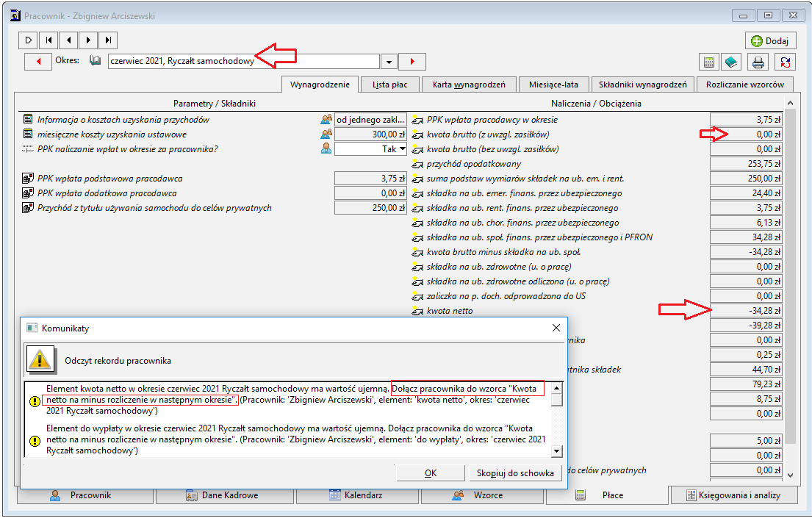Open the bottom Kalendarz tab
The height and width of the screenshot is (521, 812).
[x=357, y=495]
